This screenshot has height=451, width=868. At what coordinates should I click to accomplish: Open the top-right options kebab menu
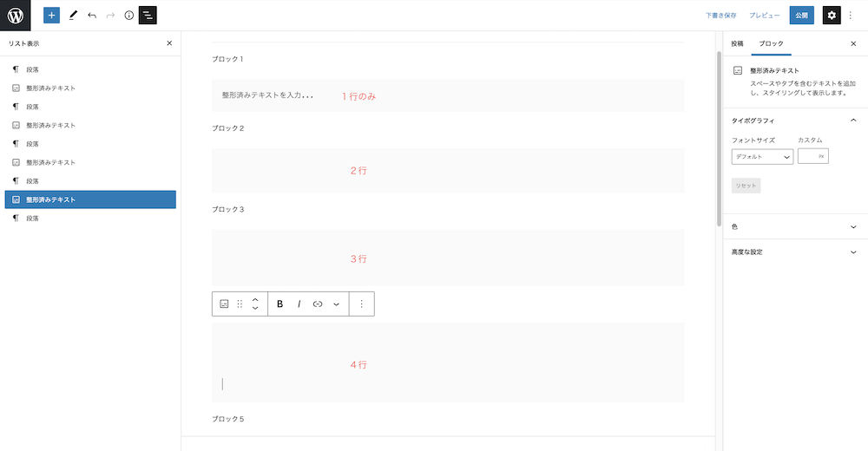click(x=851, y=16)
